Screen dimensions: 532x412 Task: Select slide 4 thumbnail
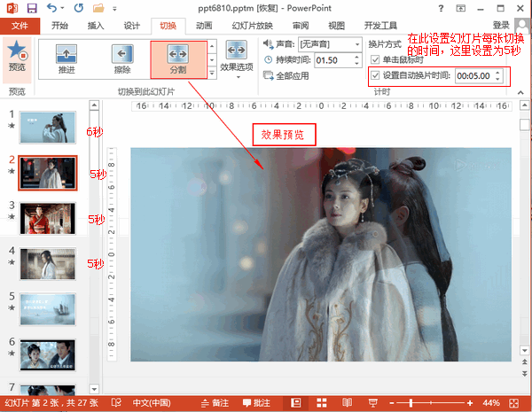point(48,264)
